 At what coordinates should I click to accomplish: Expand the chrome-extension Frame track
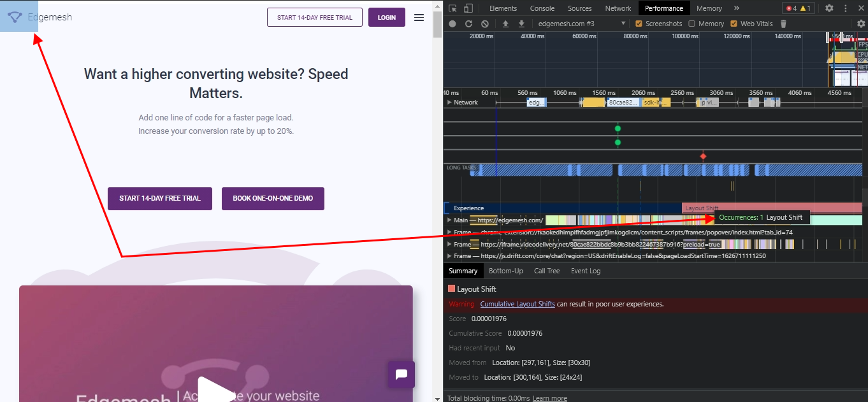(x=449, y=233)
